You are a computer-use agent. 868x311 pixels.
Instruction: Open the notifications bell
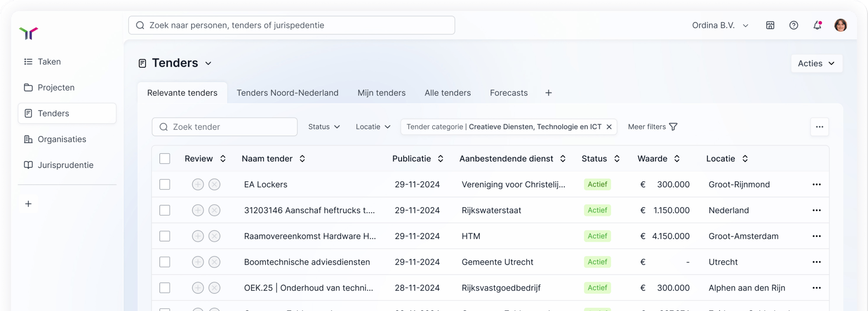[817, 25]
